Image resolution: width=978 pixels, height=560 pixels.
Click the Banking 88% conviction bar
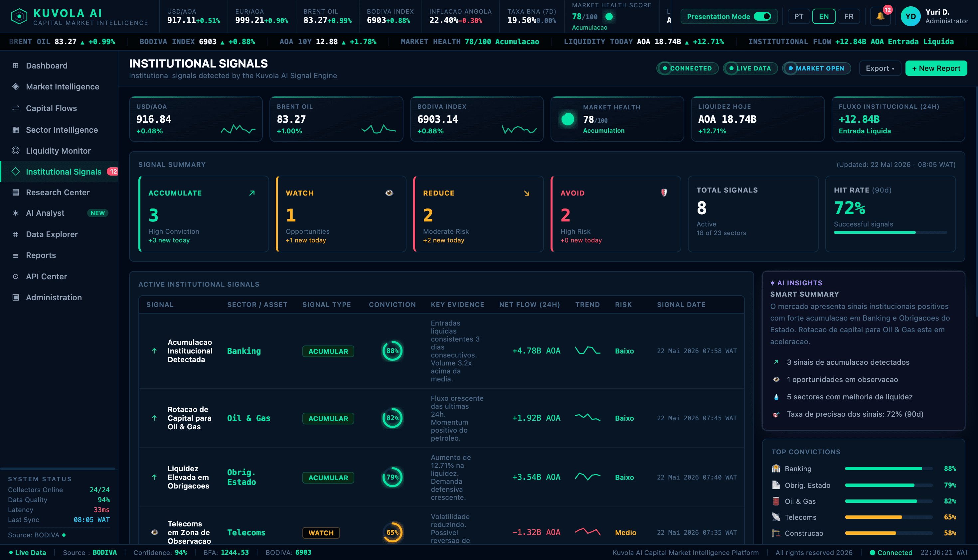(x=889, y=469)
